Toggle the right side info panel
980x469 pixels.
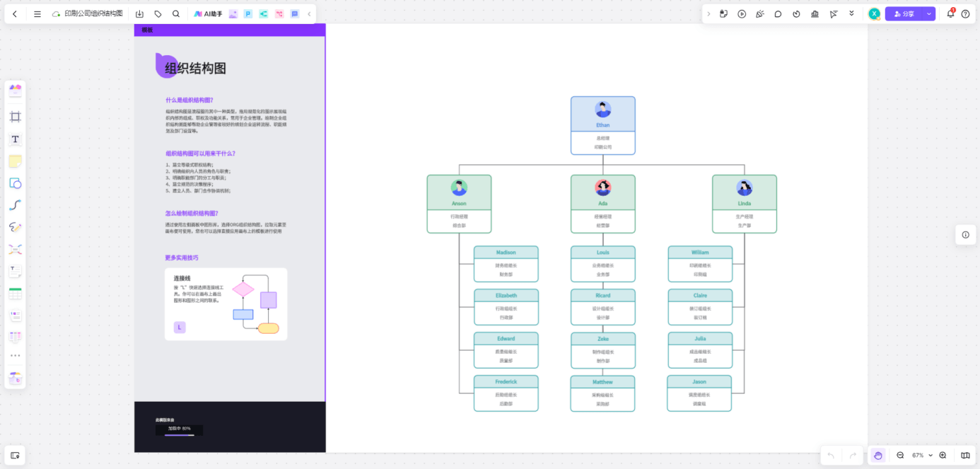(965, 235)
